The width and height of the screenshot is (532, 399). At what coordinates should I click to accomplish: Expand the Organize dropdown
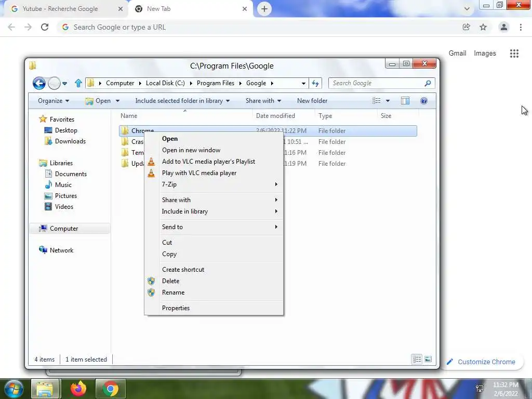pyautogui.click(x=54, y=101)
